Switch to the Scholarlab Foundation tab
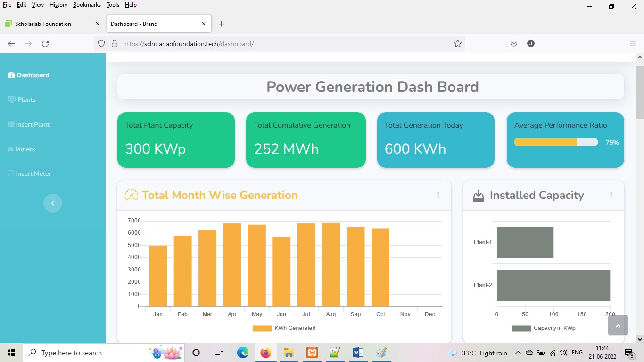This screenshot has width=644, height=362. pos(43,24)
